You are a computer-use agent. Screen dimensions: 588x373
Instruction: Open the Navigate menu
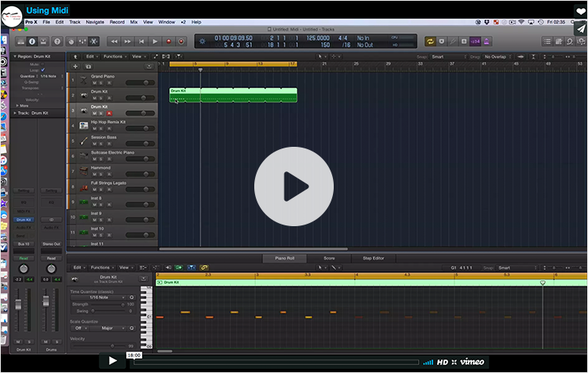pos(95,22)
